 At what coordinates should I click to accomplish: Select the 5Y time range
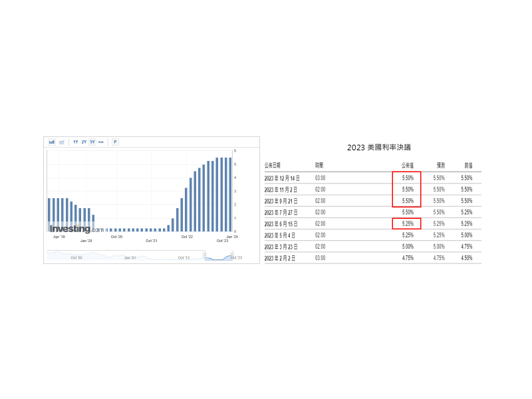[x=92, y=142]
